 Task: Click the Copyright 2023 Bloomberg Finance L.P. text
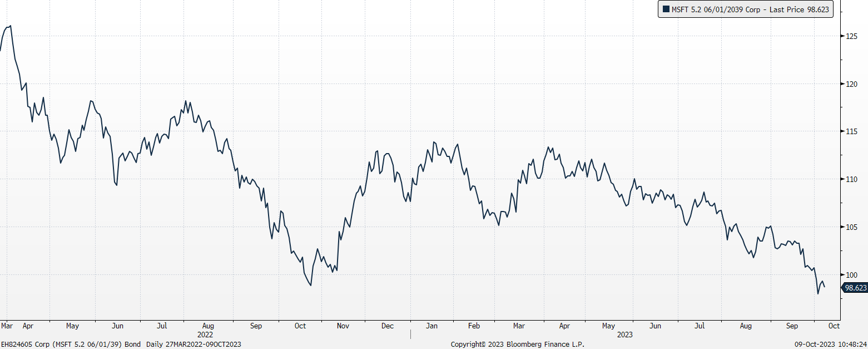[517, 345]
